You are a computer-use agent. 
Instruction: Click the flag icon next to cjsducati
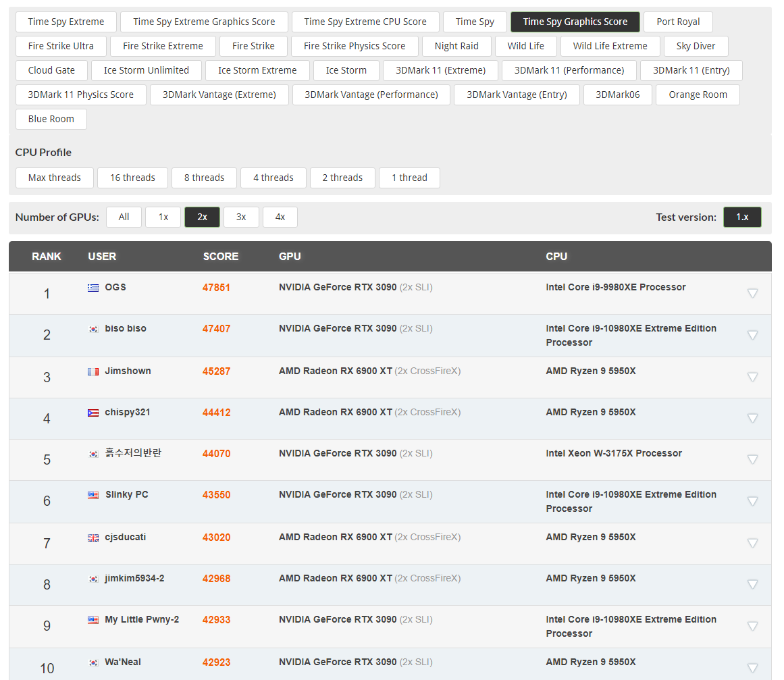pos(93,538)
